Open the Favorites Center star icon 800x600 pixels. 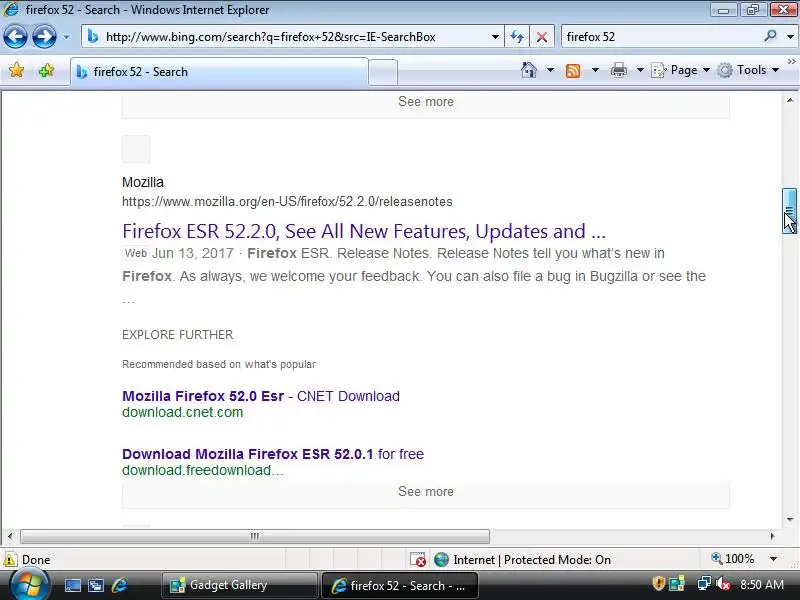[x=16, y=70]
